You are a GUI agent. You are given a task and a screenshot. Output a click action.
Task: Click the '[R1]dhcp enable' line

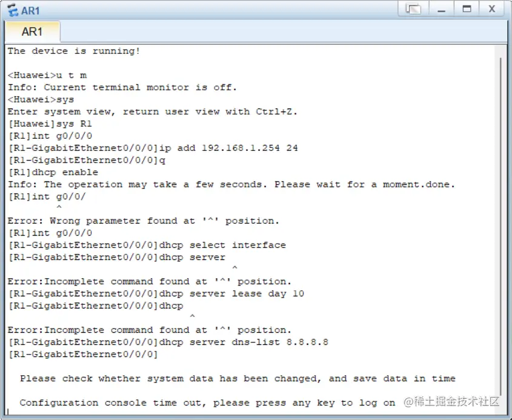point(53,172)
